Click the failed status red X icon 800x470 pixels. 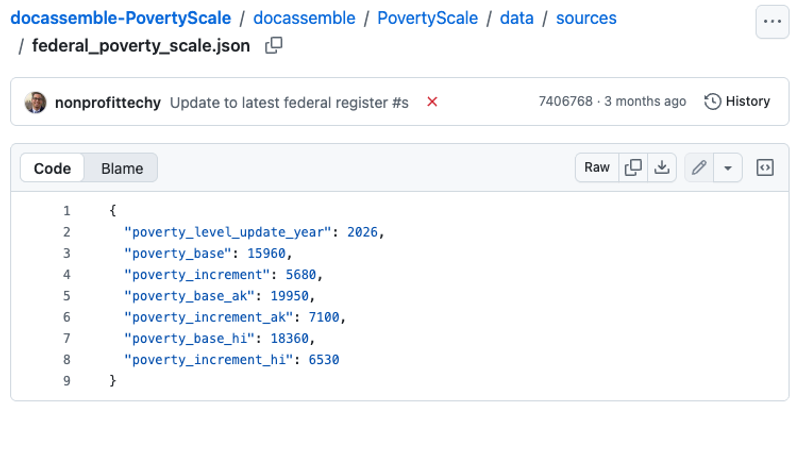(432, 102)
